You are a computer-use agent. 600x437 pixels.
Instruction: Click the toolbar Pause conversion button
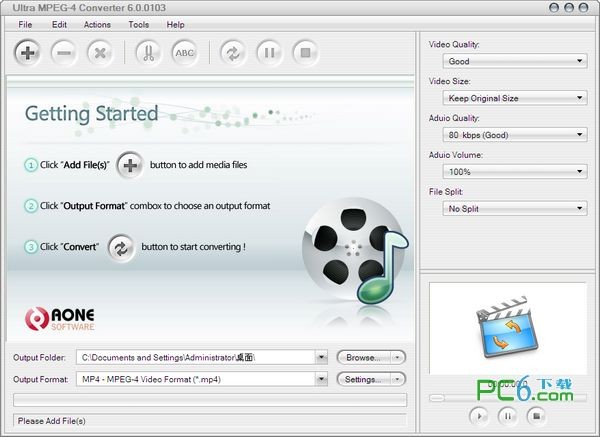[269, 52]
